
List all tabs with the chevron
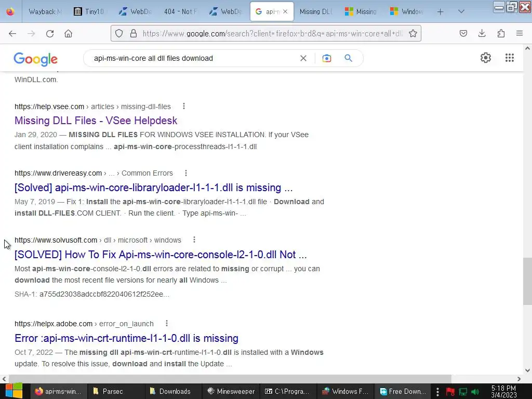click(x=461, y=11)
